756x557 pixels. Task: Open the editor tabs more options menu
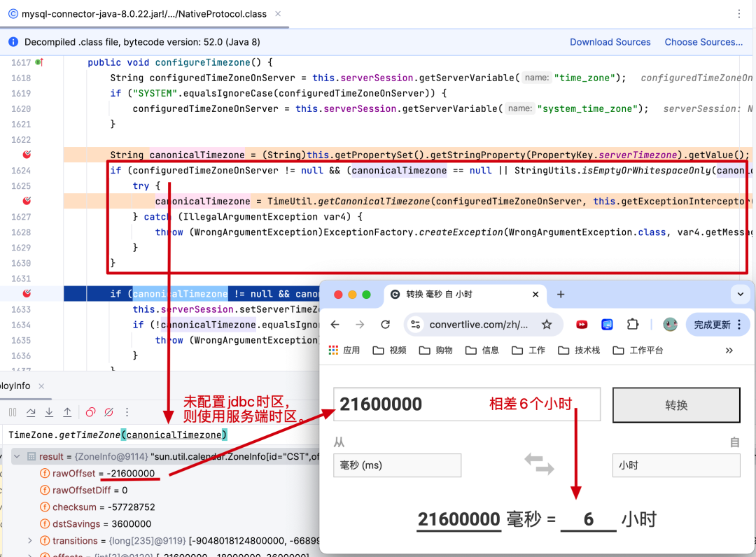(739, 14)
